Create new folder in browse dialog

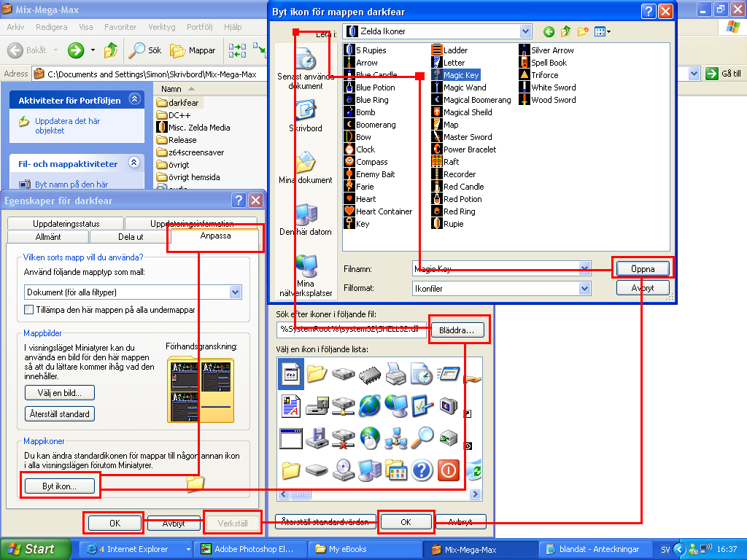point(582,32)
